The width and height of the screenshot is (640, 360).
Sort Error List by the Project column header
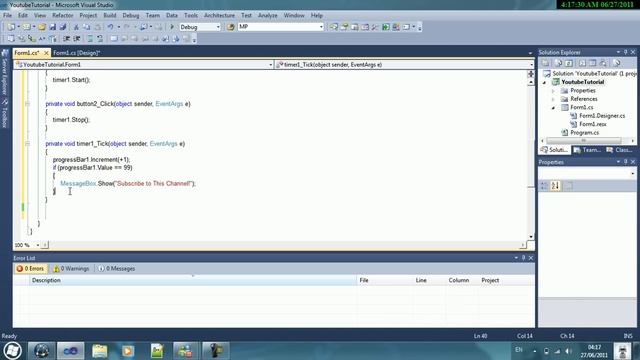coord(507,280)
